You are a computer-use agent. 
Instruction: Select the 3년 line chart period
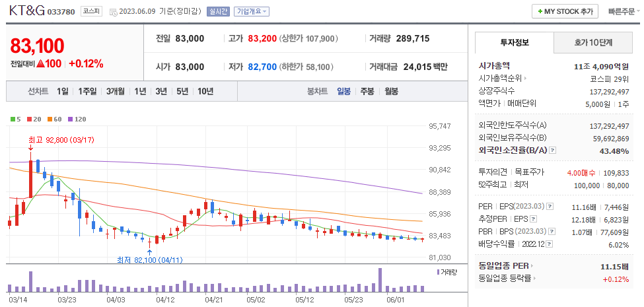point(161,91)
